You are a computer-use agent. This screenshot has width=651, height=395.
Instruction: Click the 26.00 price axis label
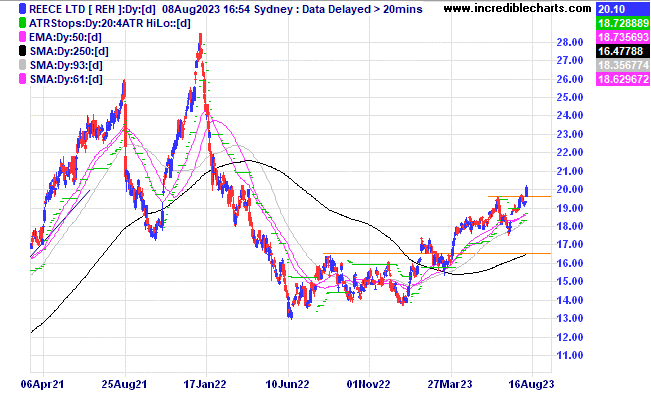click(x=570, y=79)
